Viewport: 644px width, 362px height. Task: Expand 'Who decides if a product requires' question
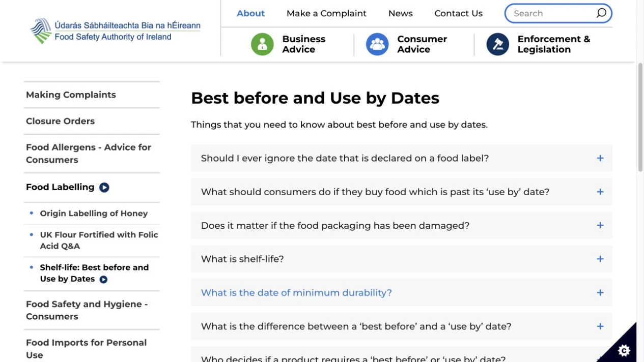point(402,354)
